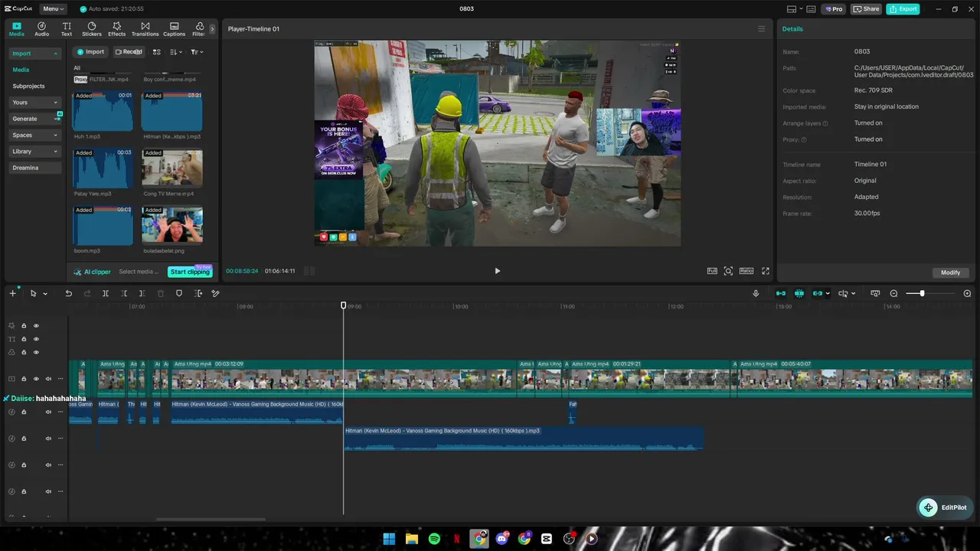Select the buladasbelat.png thumbnail
Image resolution: width=980 pixels, height=551 pixels.
pyautogui.click(x=172, y=226)
